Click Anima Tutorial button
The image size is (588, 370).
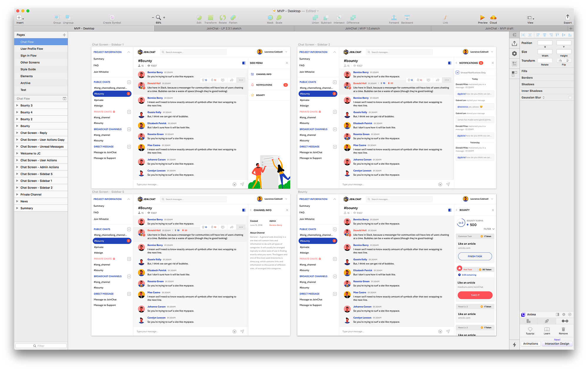pyautogui.click(x=530, y=331)
